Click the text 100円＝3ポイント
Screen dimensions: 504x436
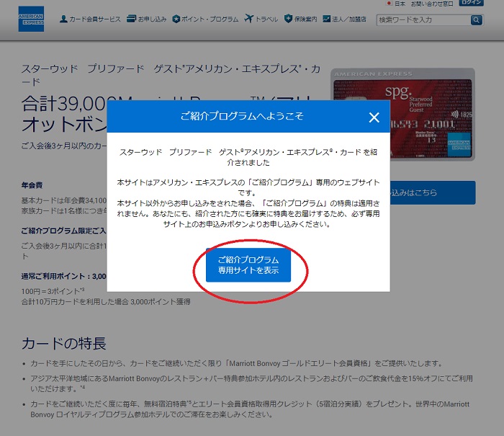click(x=53, y=291)
